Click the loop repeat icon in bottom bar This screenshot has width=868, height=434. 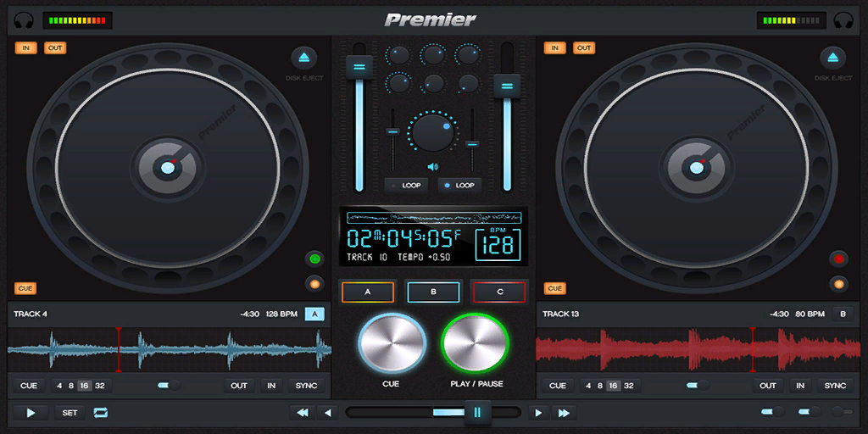click(x=101, y=413)
